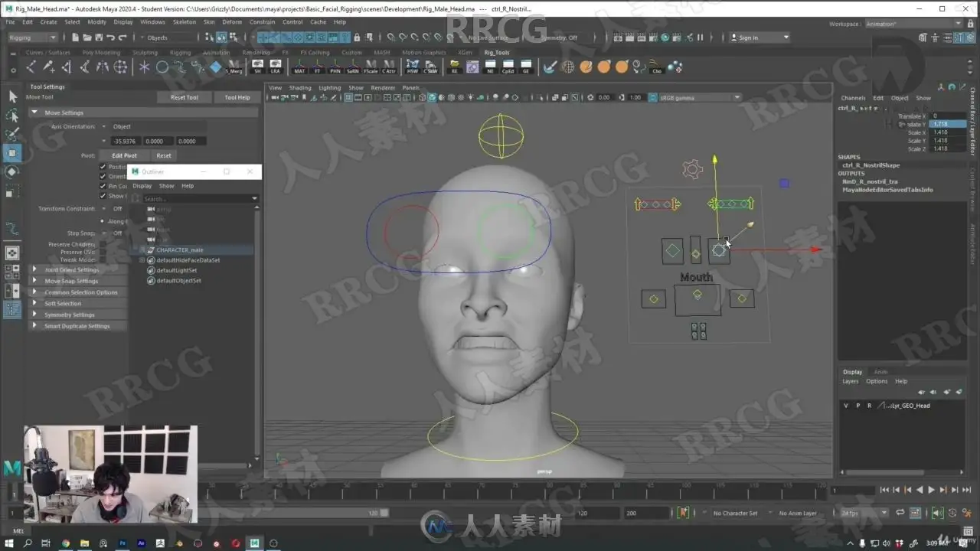Image resolution: width=980 pixels, height=551 pixels.
Task: Select the Move tool in the toolbox
Action: (12, 152)
